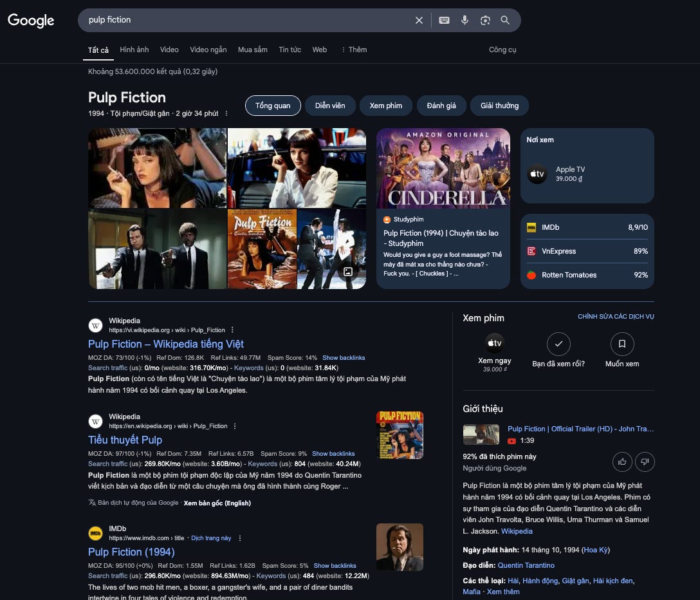The width and height of the screenshot is (700, 600).
Task: Open the VnExpress 89% rating row
Action: tap(587, 251)
